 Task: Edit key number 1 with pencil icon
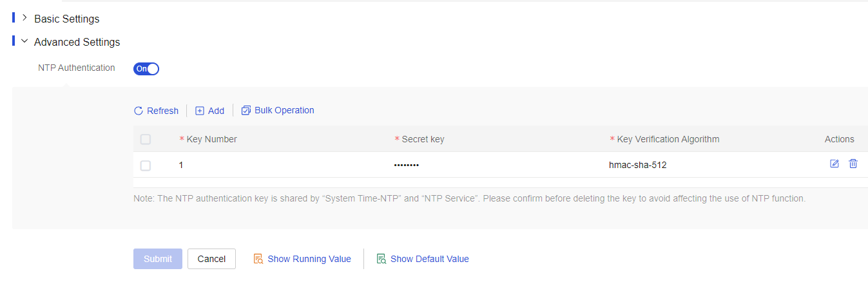coord(834,164)
